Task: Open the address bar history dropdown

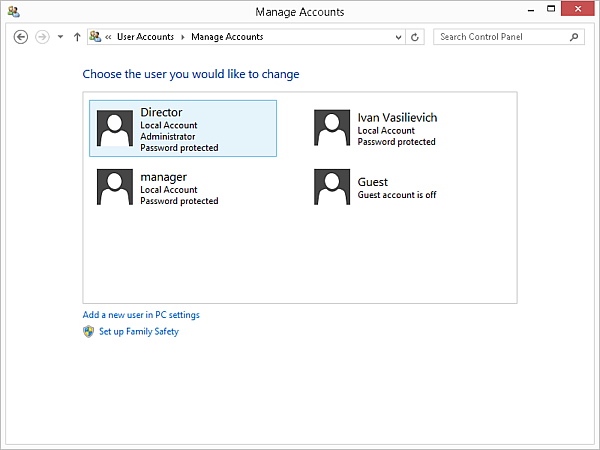Action: [398, 37]
